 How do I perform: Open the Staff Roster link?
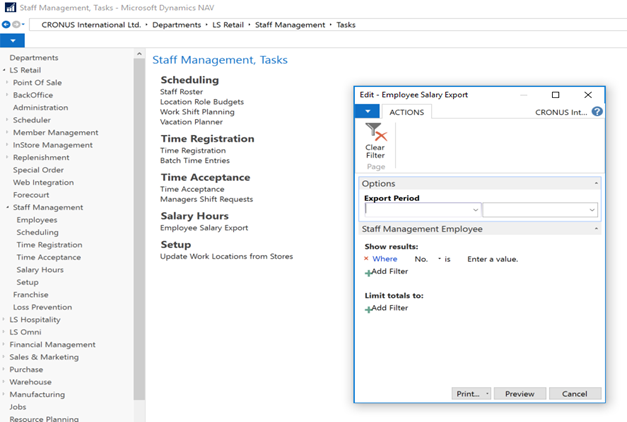(x=181, y=92)
